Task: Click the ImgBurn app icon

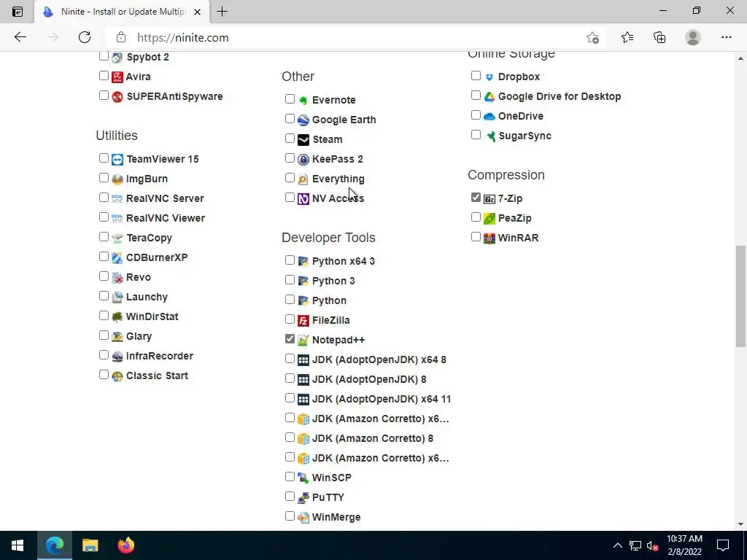Action: click(x=117, y=179)
